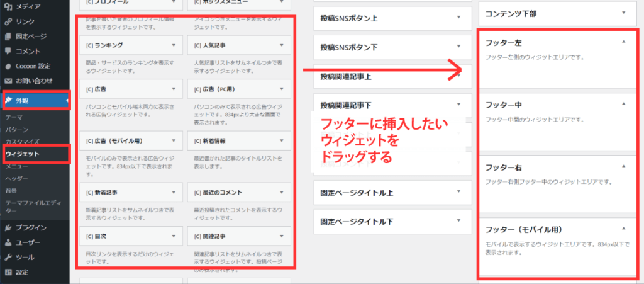Viewport: 644px width, 284px height.
Task: Expand the 投稿SNSボタン上 widget area
Action: (460, 18)
